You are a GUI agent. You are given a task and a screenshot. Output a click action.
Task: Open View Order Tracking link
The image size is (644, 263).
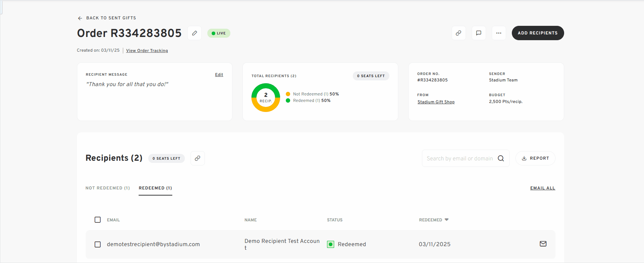coord(147,51)
